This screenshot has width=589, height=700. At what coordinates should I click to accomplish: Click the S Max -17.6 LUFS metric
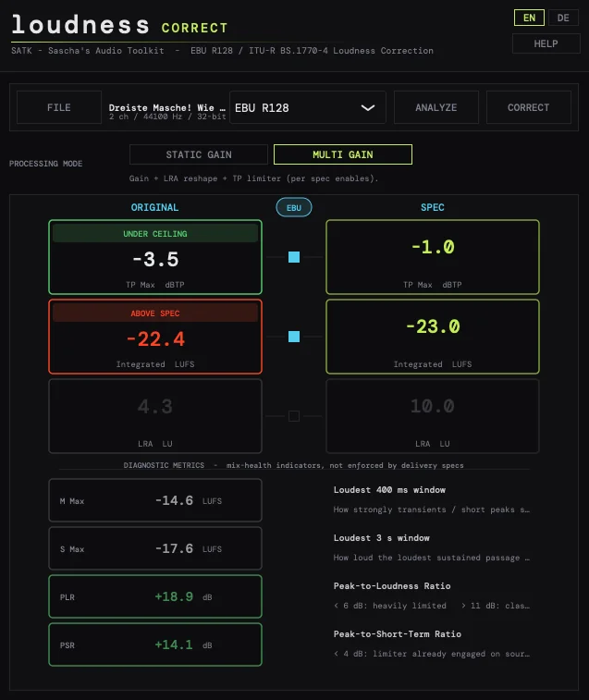[155, 548]
